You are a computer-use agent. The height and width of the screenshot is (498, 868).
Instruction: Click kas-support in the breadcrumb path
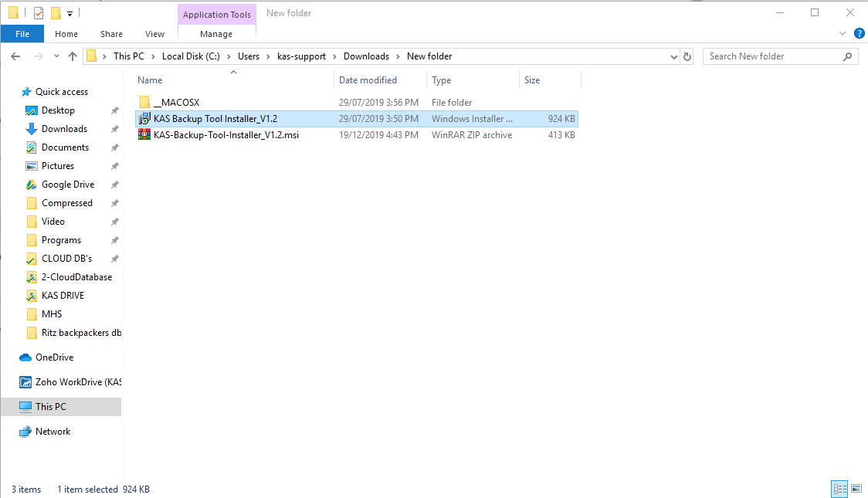click(301, 56)
